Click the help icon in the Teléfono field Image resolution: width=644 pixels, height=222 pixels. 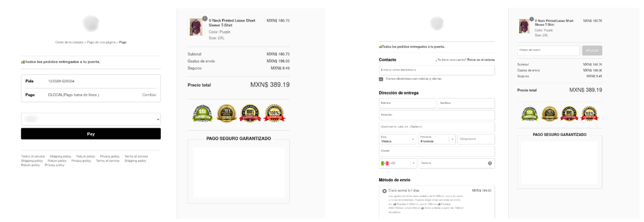point(489,163)
